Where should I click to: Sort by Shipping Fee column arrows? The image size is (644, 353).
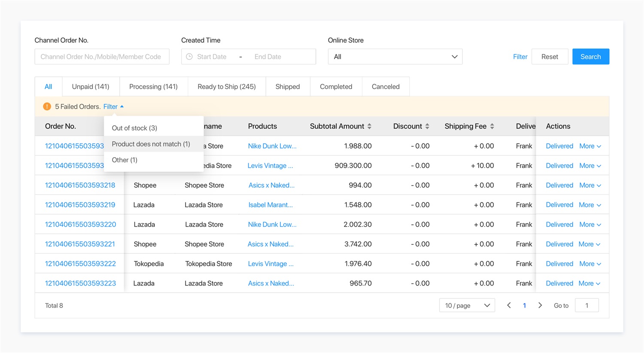[x=492, y=126]
